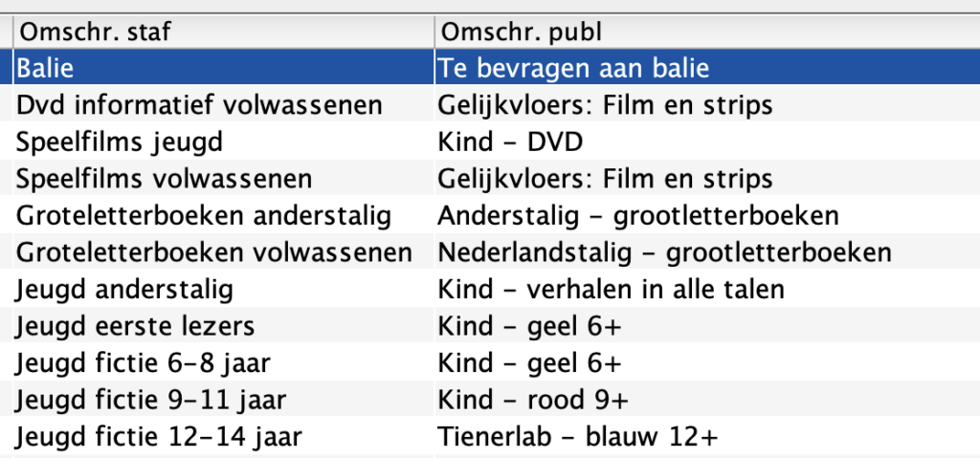Click 'Tienerlab - blauw 12+' cell
The image size is (980, 458).
[579, 438]
